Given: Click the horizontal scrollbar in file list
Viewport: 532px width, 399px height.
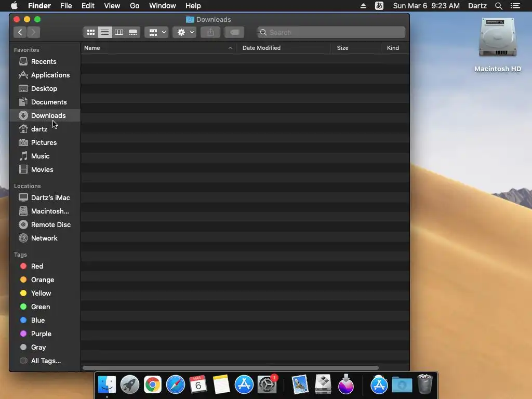Looking at the screenshot, I should 230,368.
